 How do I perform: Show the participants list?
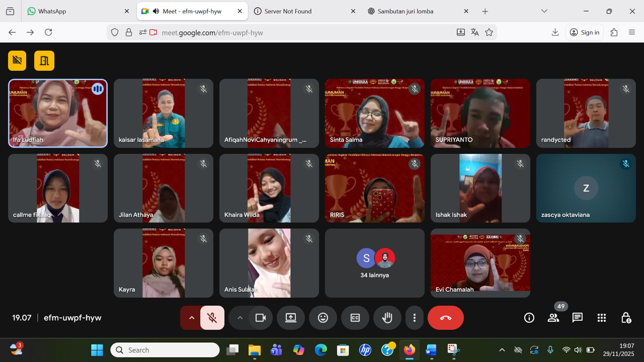point(553,318)
